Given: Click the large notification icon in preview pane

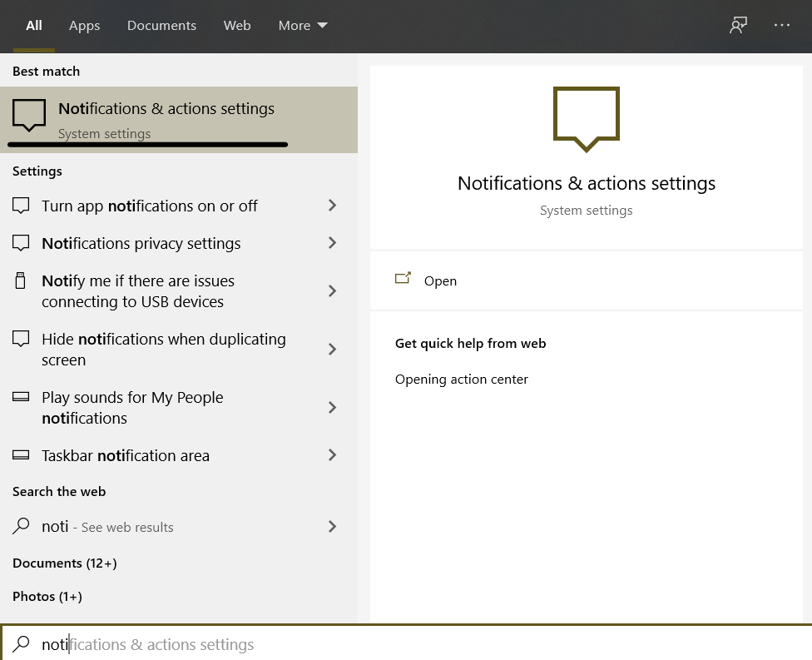Looking at the screenshot, I should point(587,118).
